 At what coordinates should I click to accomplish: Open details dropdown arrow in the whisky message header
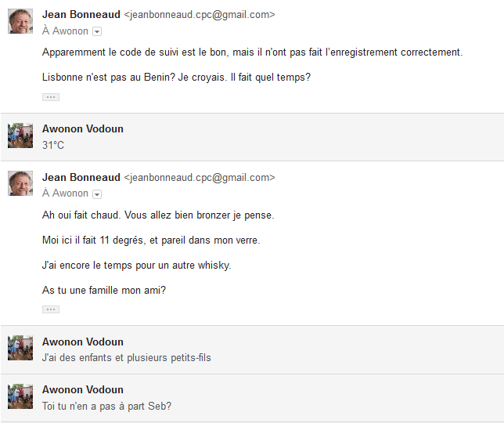[x=97, y=193]
